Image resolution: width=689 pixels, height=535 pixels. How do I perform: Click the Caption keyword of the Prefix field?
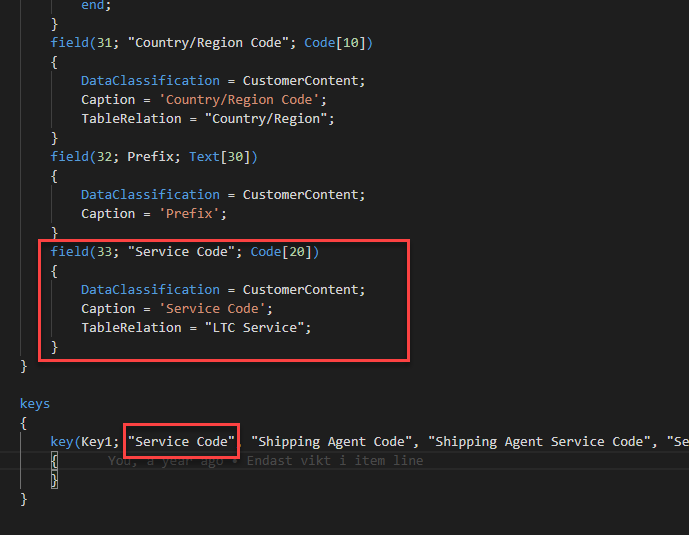(108, 213)
